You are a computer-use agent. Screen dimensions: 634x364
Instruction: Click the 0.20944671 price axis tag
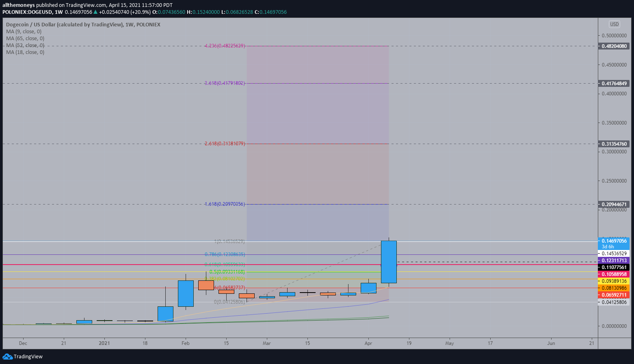click(614, 205)
